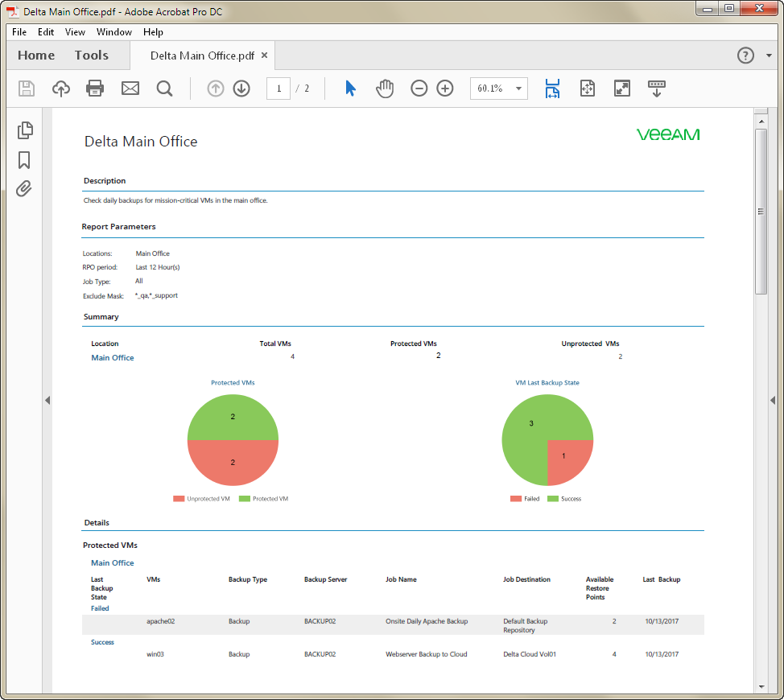This screenshot has width=784, height=700.
Task: Zoom out with minus button
Action: click(419, 89)
